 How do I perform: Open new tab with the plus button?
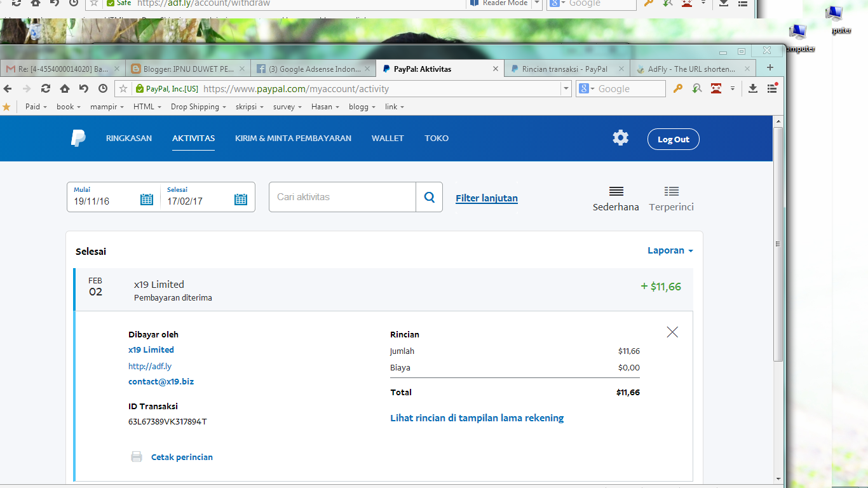coord(770,68)
